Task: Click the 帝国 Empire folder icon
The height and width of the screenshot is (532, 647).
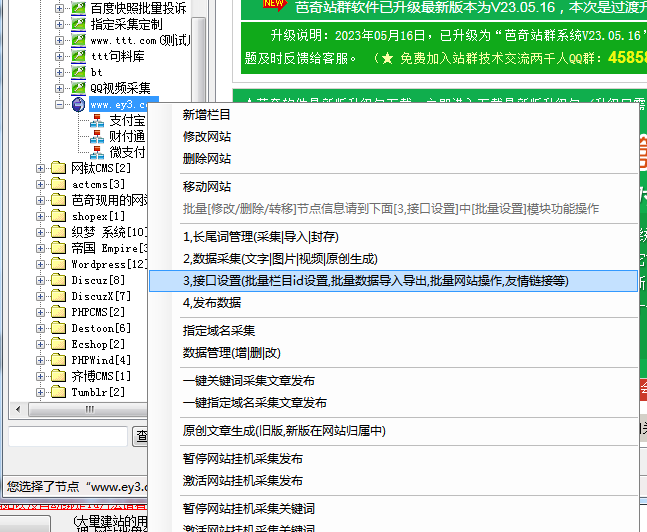Action: pyautogui.click(x=59, y=248)
